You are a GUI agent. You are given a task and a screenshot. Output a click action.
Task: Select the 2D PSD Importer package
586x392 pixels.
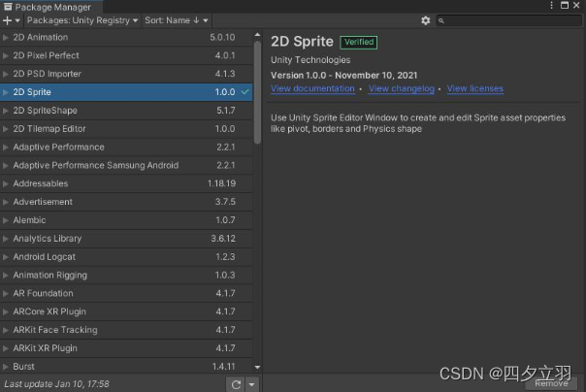pyautogui.click(x=126, y=74)
